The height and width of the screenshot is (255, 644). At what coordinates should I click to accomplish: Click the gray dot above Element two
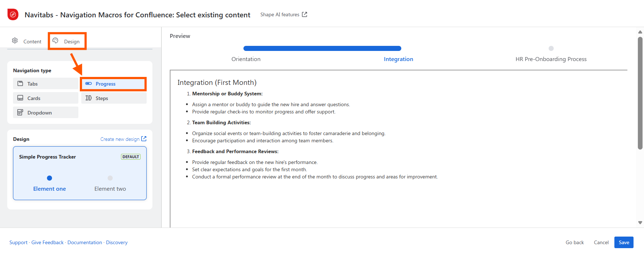pos(110,178)
